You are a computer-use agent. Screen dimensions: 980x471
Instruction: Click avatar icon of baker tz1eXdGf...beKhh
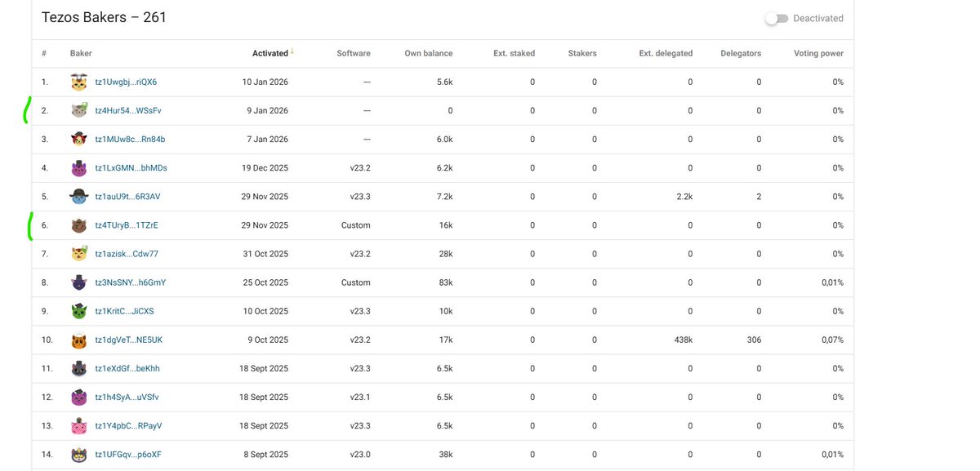[79, 368]
